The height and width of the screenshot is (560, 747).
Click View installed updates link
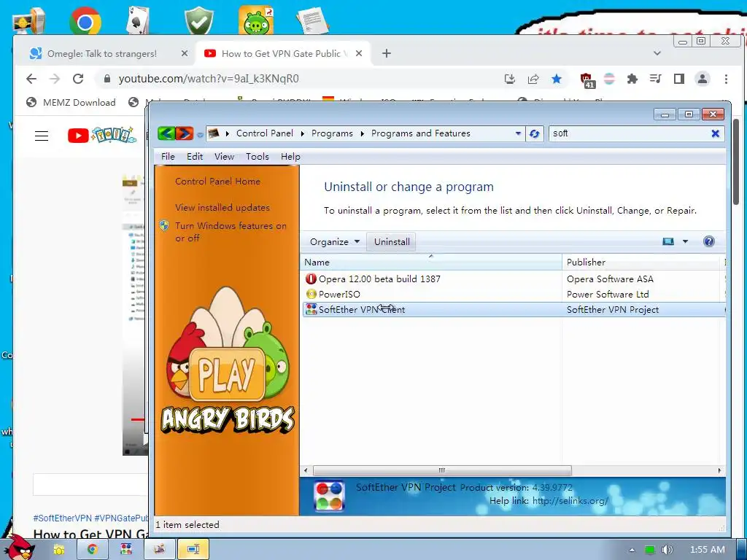222,208
